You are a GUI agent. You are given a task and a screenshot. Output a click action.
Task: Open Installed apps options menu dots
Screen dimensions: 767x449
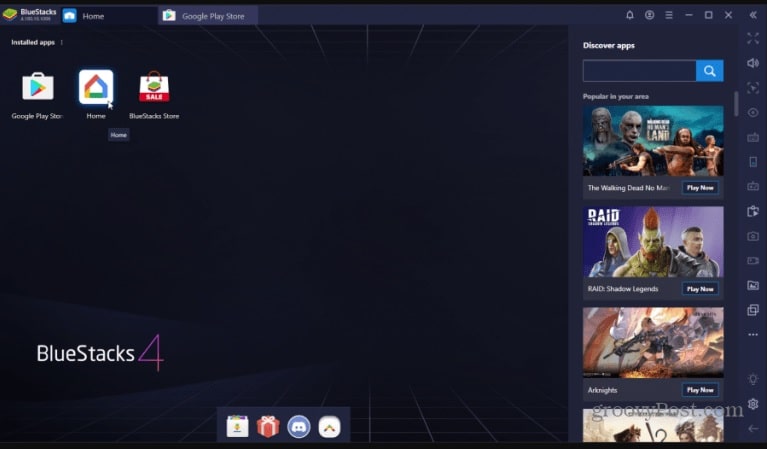tap(62, 42)
